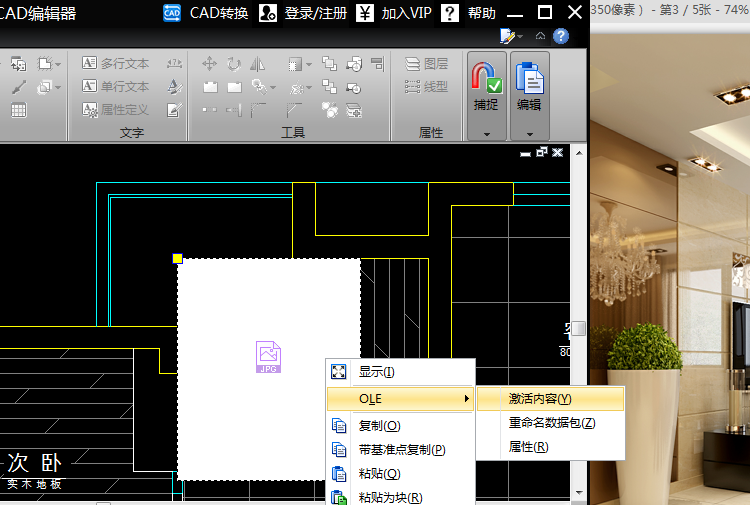The height and width of the screenshot is (505, 750).
Task: Click the vertical scrollbar thumb
Action: [579, 329]
